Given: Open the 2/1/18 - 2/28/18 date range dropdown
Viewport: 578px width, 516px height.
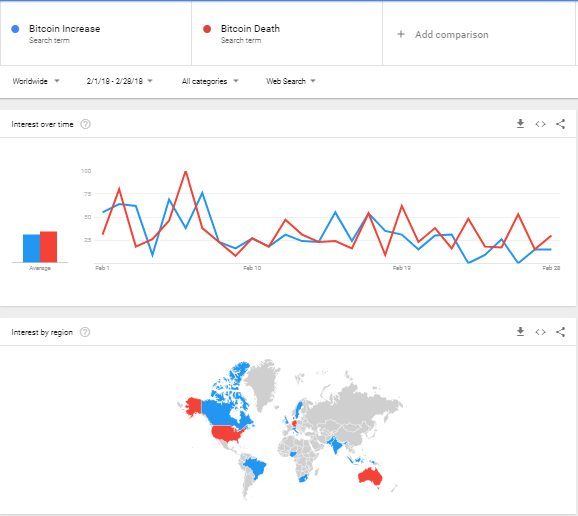Looking at the screenshot, I should click(119, 81).
